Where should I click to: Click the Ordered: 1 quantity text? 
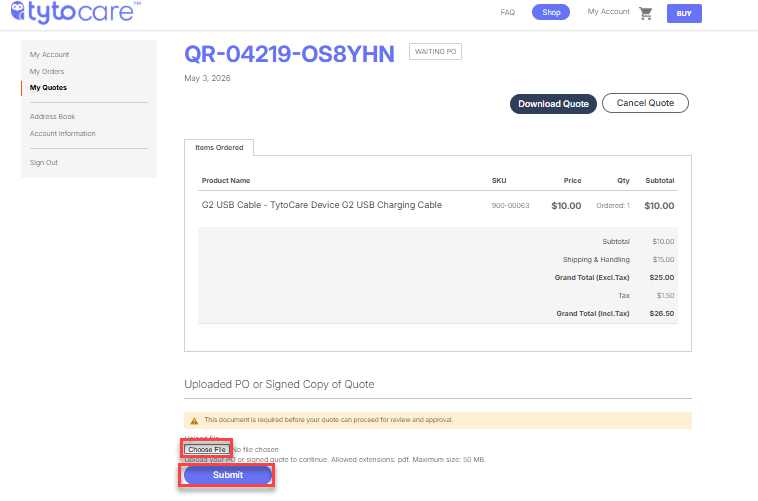pyautogui.click(x=613, y=206)
